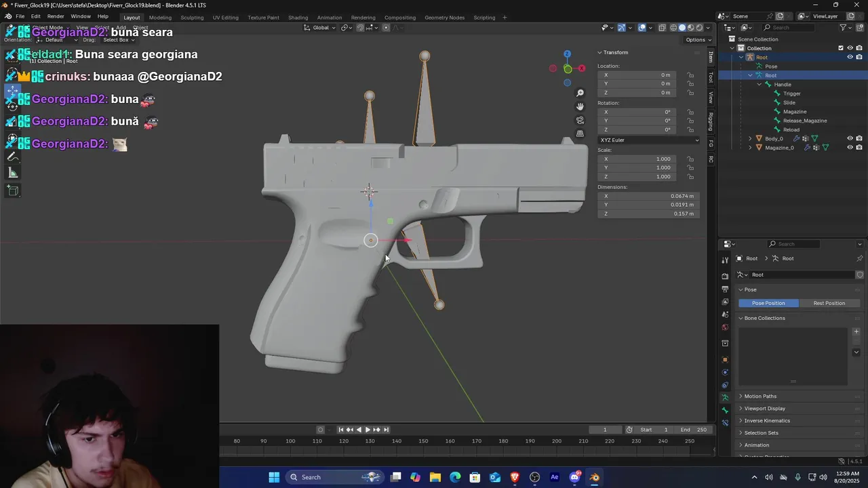The image size is (868, 488).
Task: Toggle camera view icon in viewport
Action: coord(580,120)
